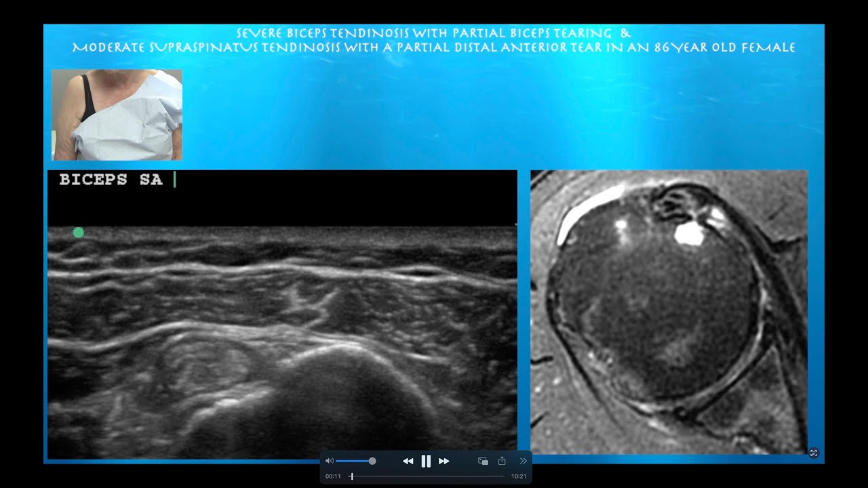Click the green dot probe marker
The width and height of the screenshot is (868, 488).
(x=78, y=232)
